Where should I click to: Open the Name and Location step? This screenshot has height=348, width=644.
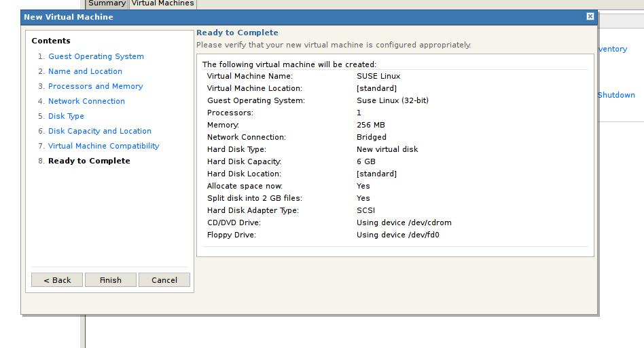[x=85, y=72]
